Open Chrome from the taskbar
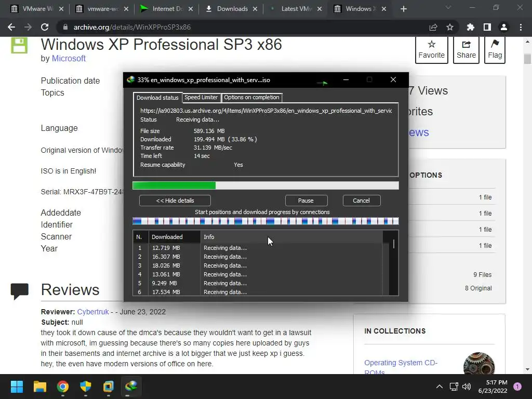 [x=63, y=387]
